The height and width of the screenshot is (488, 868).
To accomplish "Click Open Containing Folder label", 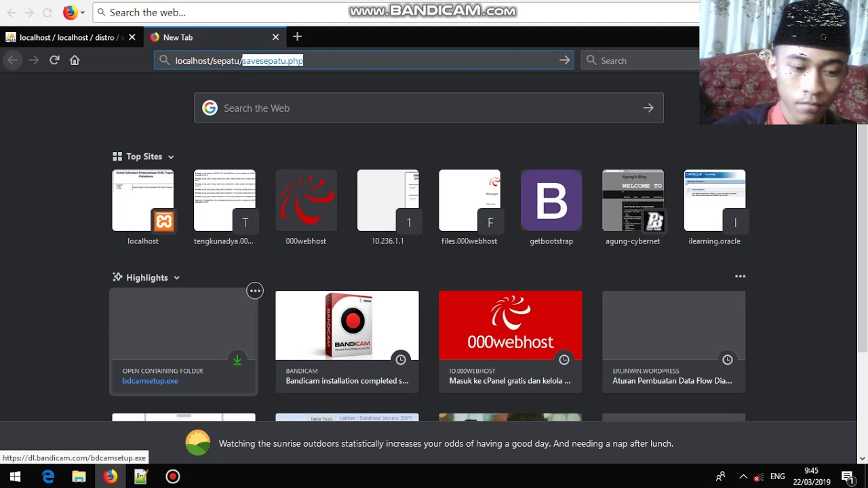I will click(163, 371).
